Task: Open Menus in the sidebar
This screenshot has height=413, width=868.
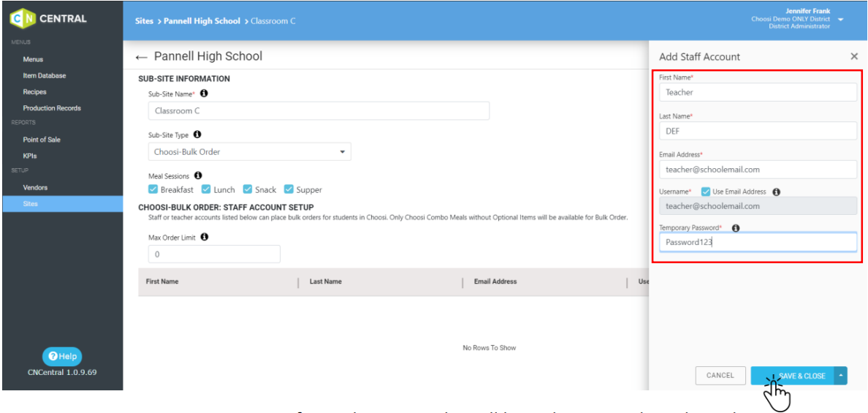Action: tap(33, 59)
